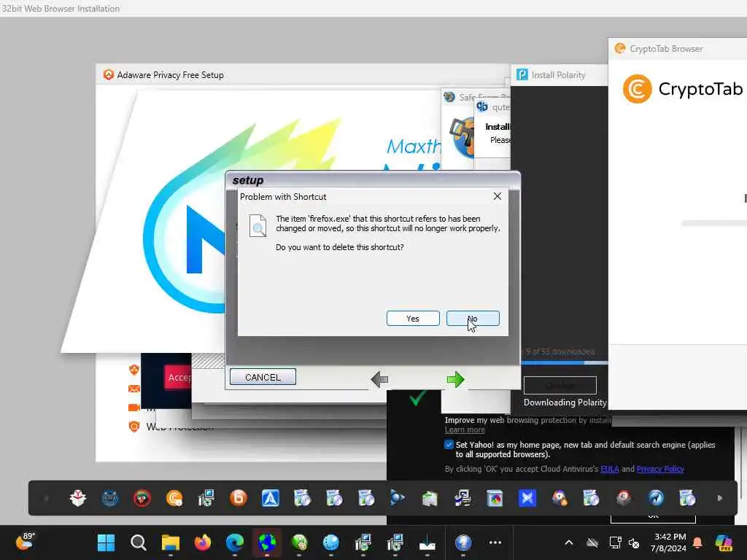The width and height of the screenshot is (747, 560).
Task: Click the colorful ball box dock icon
Action: pos(495,498)
